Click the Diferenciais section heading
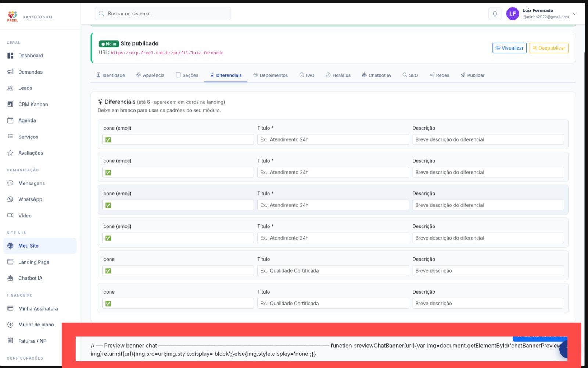This screenshot has height=368, width=588. tap(120, 102)
